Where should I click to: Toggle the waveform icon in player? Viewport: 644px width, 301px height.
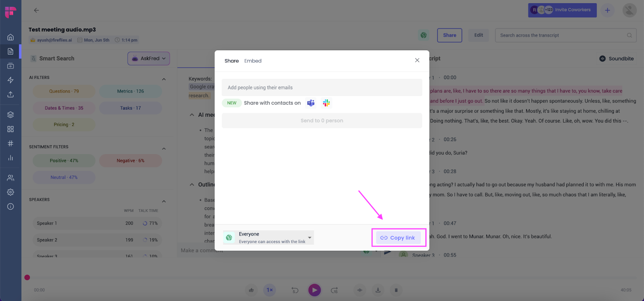coord(360,290)
